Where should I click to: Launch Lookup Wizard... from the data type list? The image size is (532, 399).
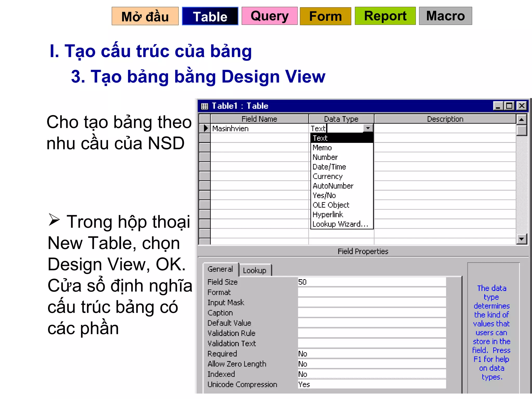click(x=342, y=224)
